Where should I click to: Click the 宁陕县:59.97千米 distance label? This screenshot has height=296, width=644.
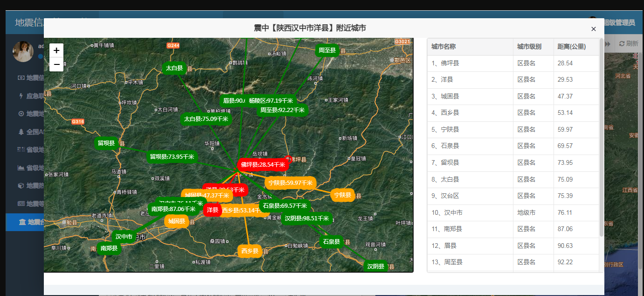pyautogui.click(x=291, y=183)
